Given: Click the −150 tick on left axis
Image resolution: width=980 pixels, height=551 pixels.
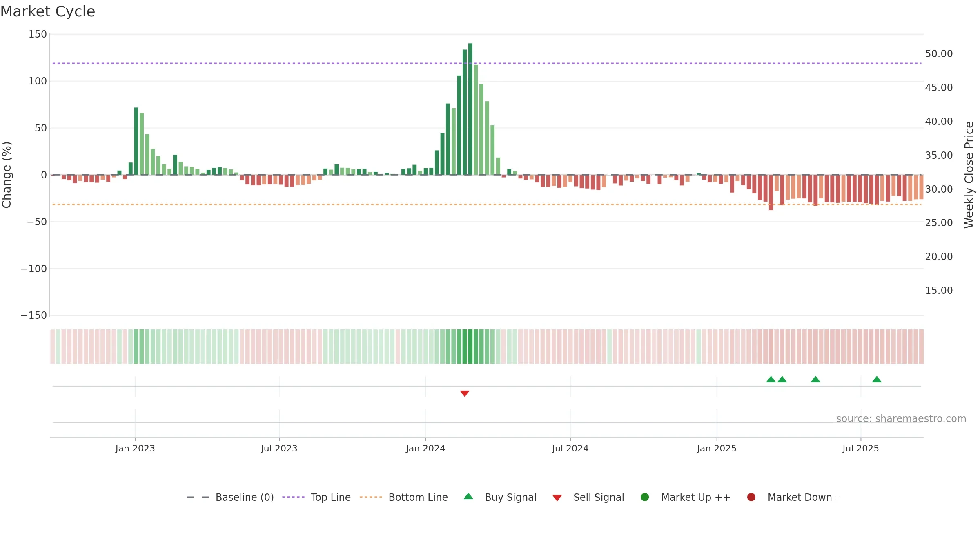Looking at the screenshot, I should 34,315.
